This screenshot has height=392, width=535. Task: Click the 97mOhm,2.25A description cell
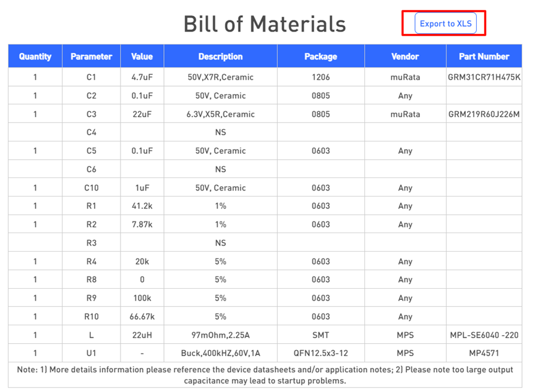[220, 335]
